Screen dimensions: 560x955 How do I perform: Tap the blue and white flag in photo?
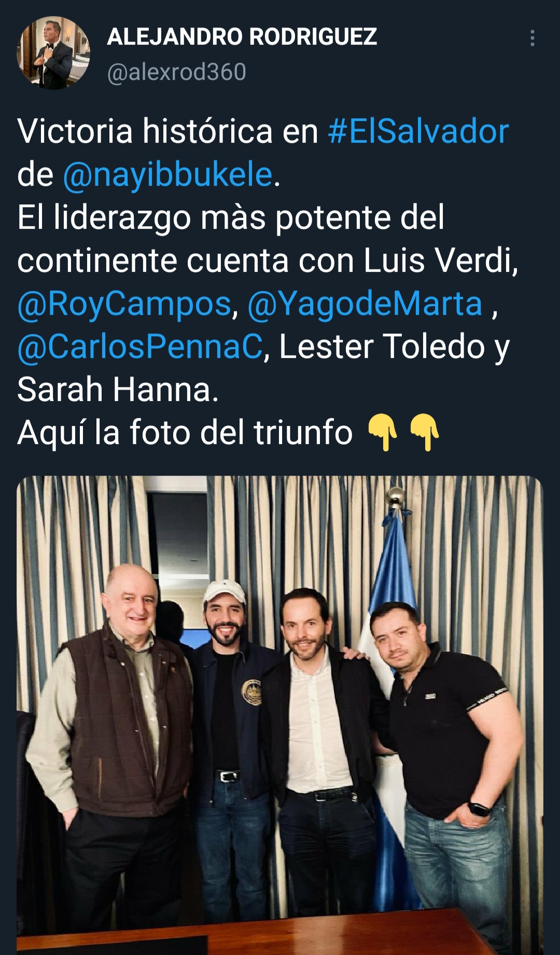(x=392, y=700)
